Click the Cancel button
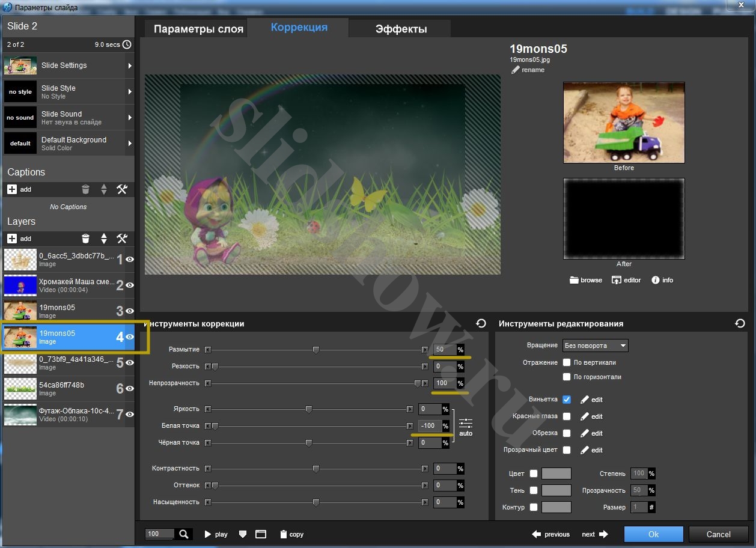Image resolution: width=756 pixels, height=548 pixels. [718, 534]
